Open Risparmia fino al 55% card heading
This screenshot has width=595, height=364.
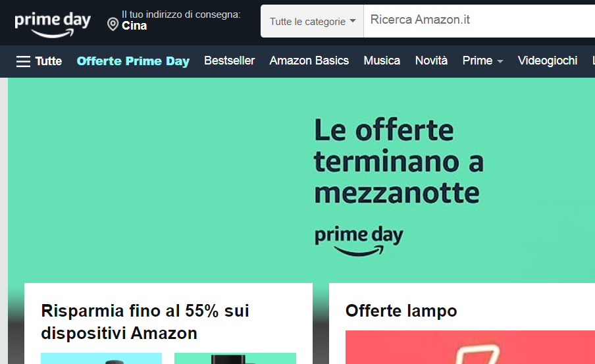145,321
